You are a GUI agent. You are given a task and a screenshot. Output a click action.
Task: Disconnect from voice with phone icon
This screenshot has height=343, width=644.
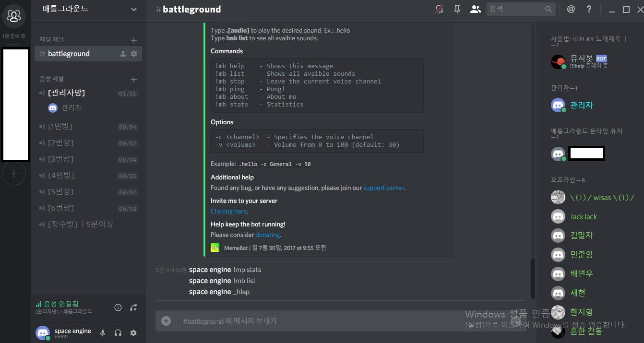point(134,308)
